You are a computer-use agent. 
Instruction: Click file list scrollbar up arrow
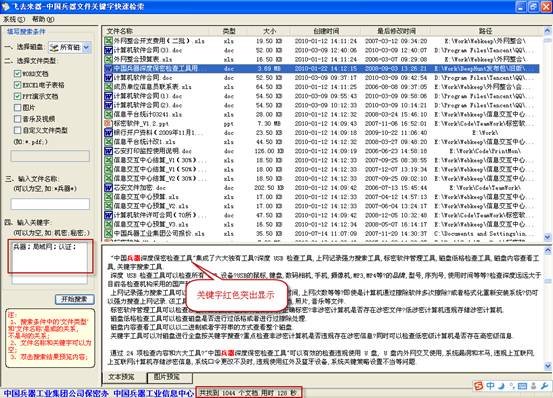[547, 31]
